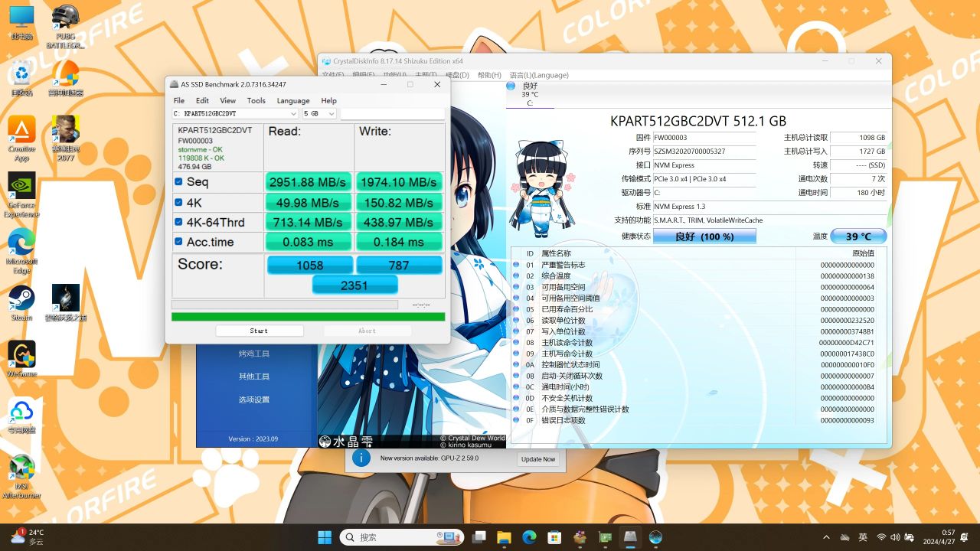This screenshot has width=980, height=551.
Task: Open the cloud-drive shortcut above MSI Afterburner
Action: point(21,416)
